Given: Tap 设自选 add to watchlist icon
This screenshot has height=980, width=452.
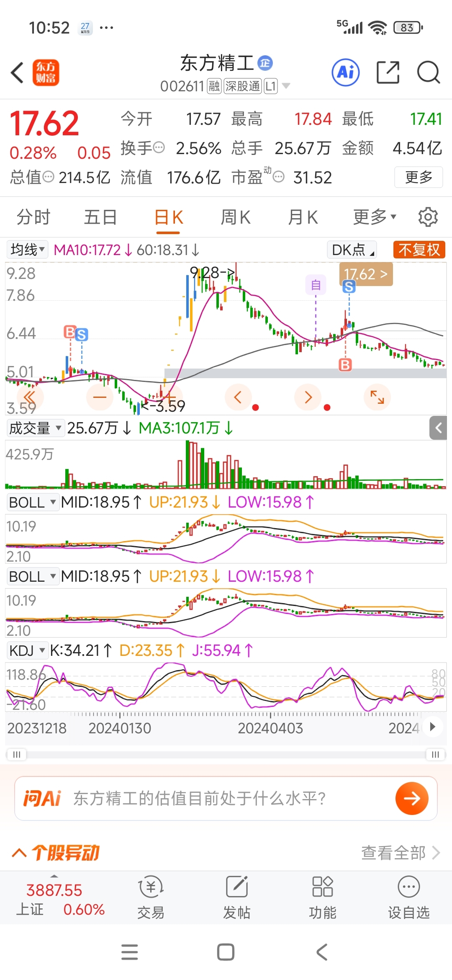Looking at the screenshot, I should [409, 897].
